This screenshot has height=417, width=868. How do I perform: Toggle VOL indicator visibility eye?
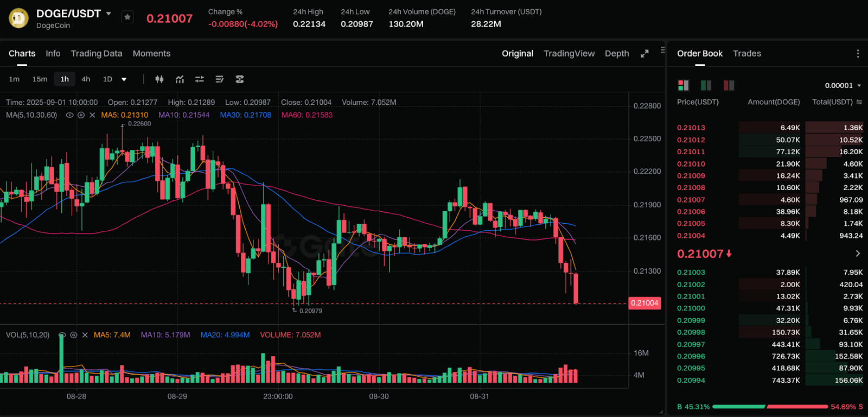tap(62, 335)
